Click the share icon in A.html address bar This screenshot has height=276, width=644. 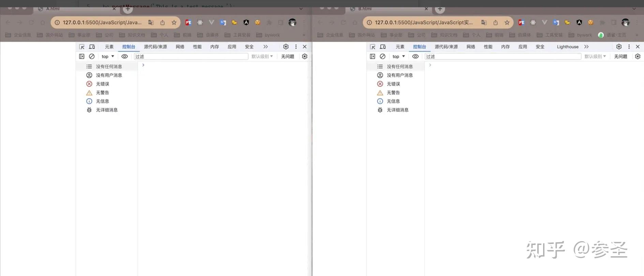(163, 23)
